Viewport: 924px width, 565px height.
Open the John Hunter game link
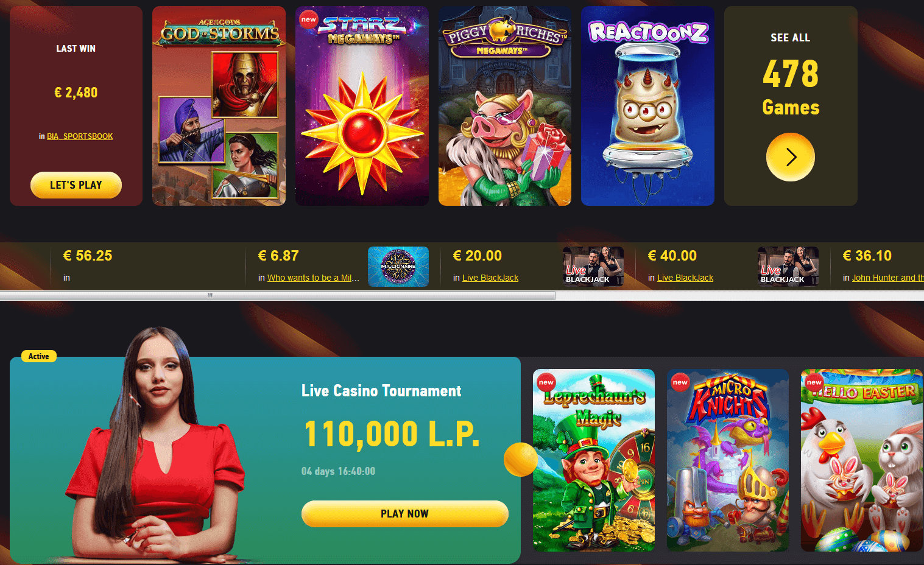coord(887,278)
